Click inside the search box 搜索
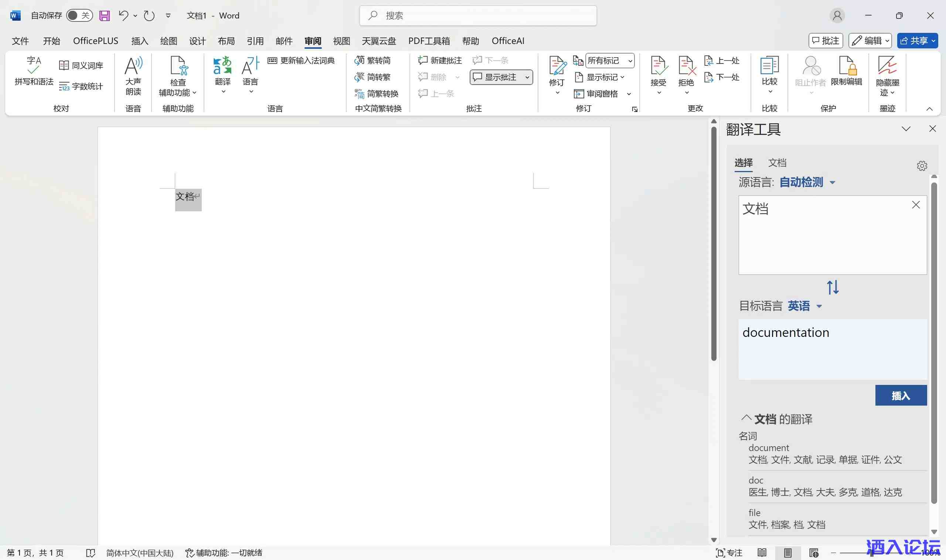The image size is (946, 560). point(478,16)
